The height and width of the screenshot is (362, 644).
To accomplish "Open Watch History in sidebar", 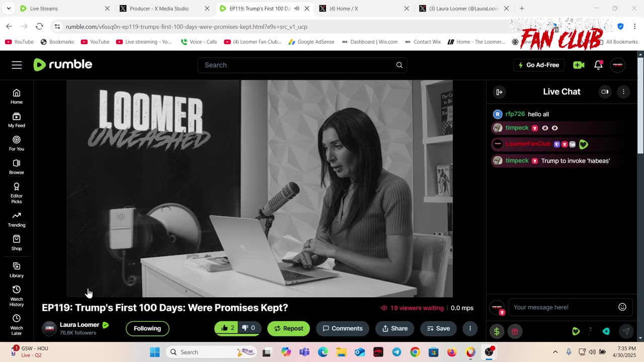I will point(17,296).
